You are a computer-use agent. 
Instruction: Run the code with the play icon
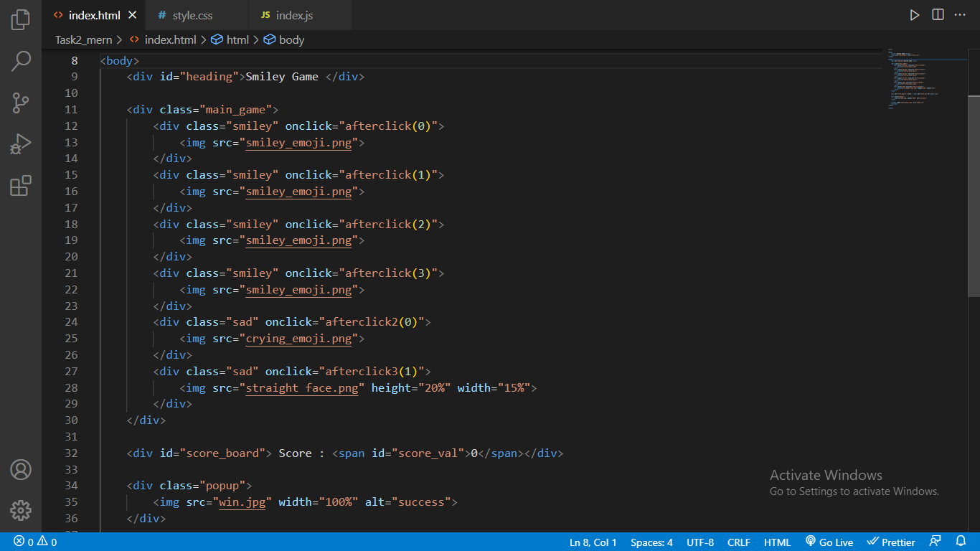pos(914,14)
